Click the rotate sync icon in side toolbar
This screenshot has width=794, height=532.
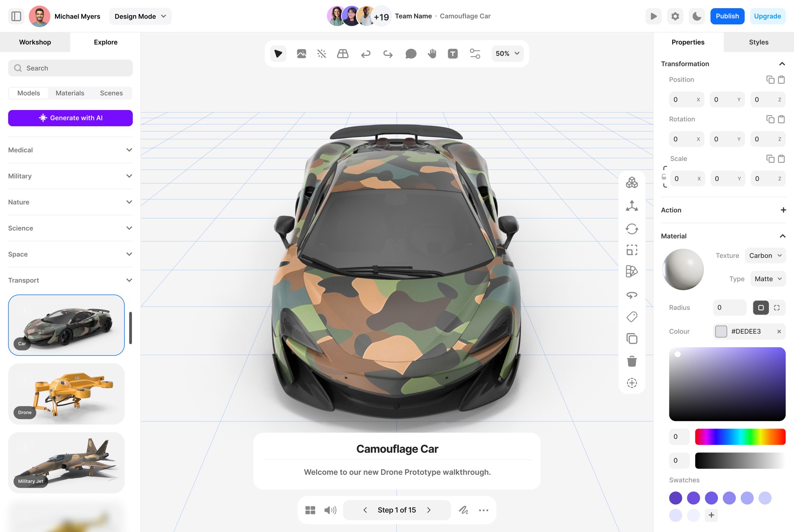point(632,229)
